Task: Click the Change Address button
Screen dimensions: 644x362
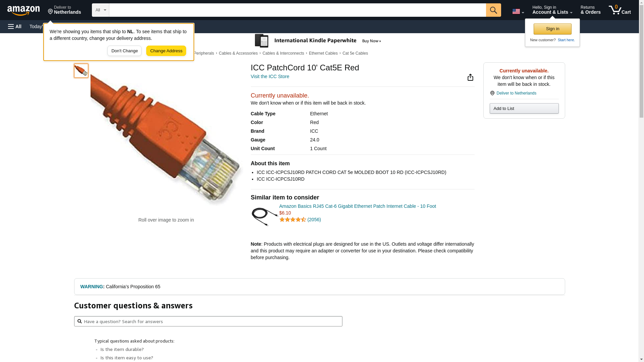Action: point(166,51)
